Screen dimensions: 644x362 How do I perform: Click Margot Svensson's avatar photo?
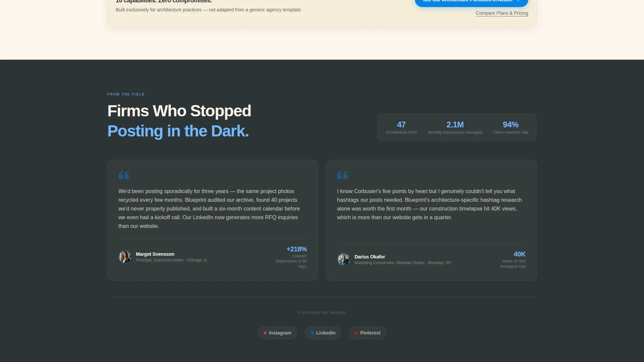(x=125, y=257)
